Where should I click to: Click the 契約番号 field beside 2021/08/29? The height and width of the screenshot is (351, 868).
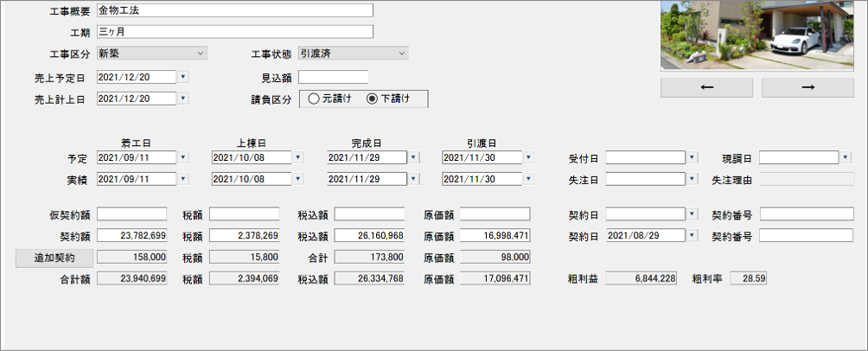click(807, 236)
